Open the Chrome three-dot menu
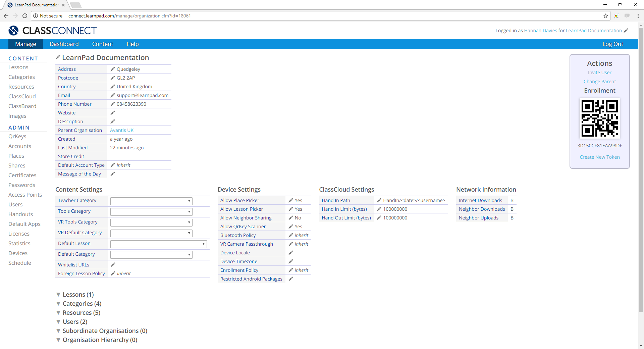This screenshot has height=349, width=644. (638, 16)
